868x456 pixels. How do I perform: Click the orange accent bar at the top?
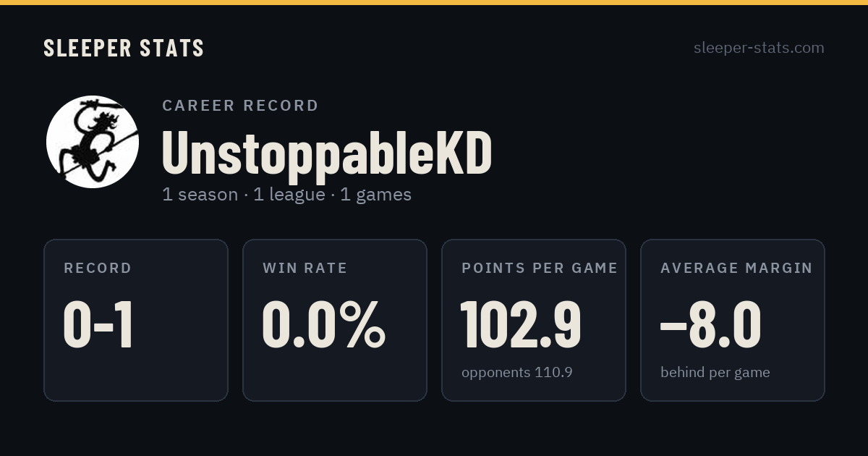pyautogui.click(x=434, y=2)
